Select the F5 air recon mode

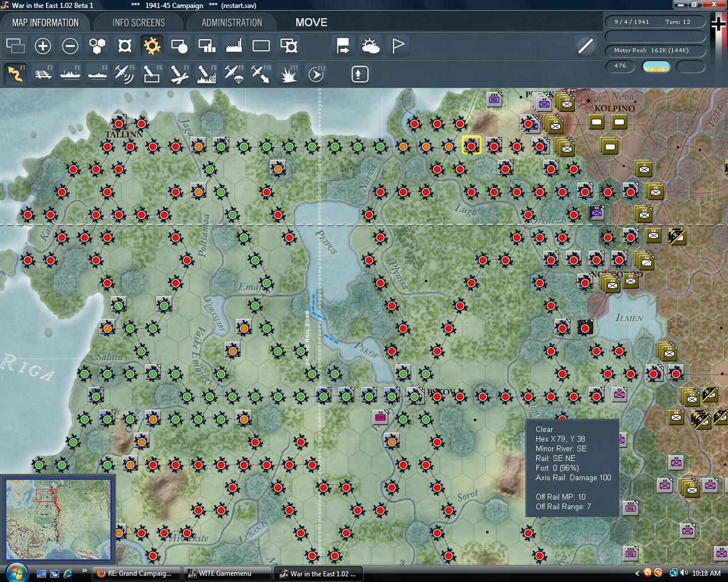[125, 74]
